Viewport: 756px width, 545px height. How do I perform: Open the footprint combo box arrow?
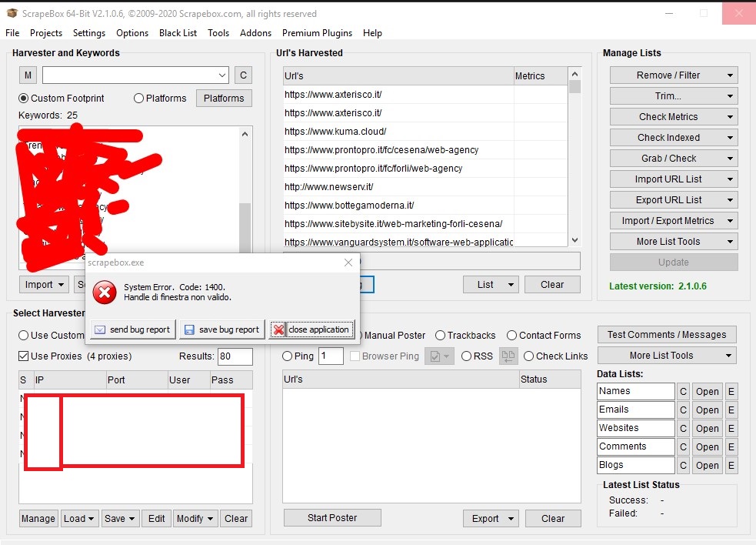221,75
